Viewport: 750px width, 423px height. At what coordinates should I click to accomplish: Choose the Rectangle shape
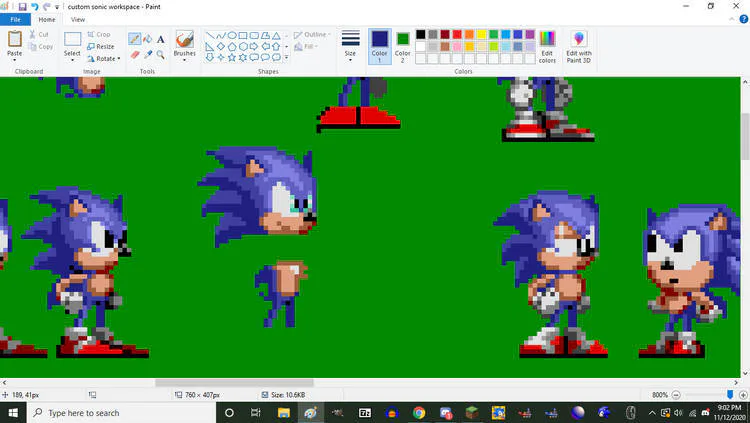pyautogui.click(x=243, y=35)
